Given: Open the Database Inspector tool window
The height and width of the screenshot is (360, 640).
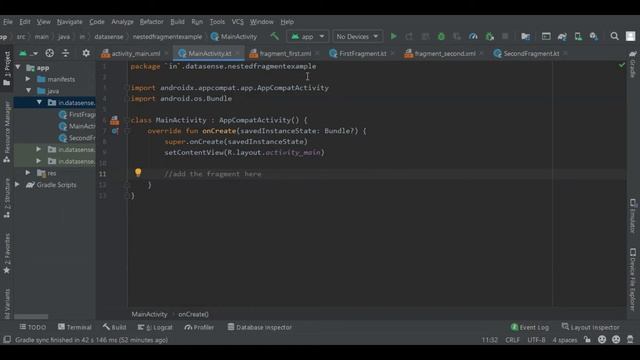Looking at the screenshot, I should [260, 327].
